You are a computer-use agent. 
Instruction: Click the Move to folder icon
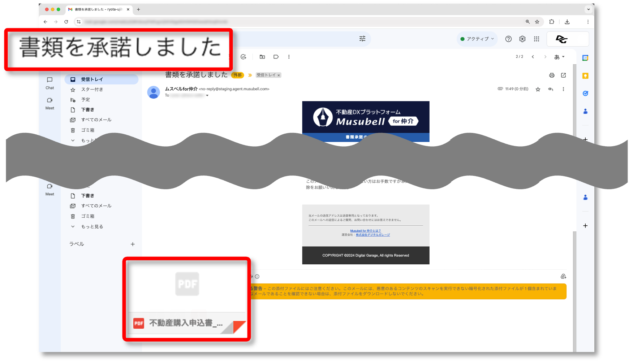click(x=262, y=57)
